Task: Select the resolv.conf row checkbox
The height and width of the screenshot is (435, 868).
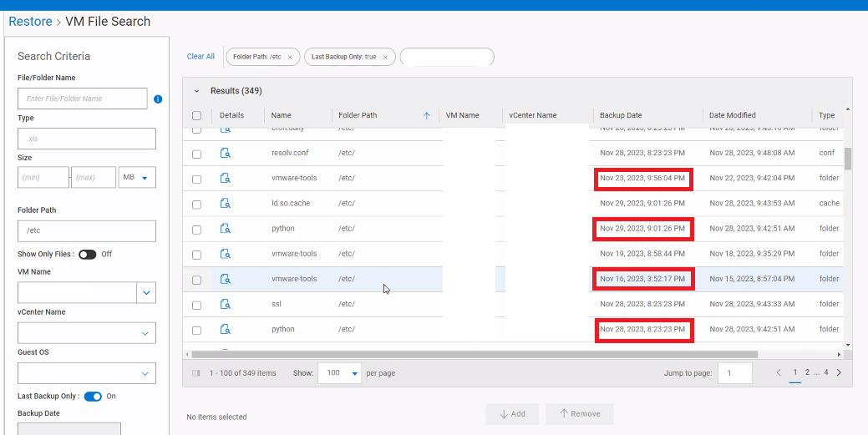Action: tap(196, 154)
